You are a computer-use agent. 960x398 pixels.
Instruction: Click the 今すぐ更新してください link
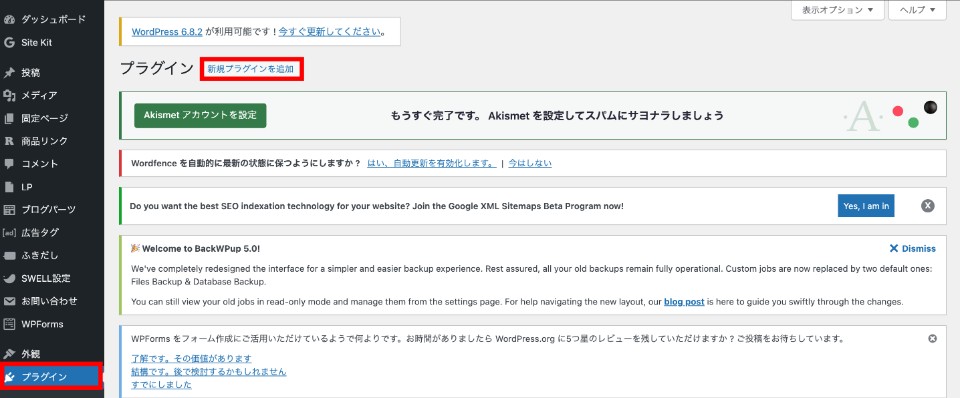click(329, 31)
